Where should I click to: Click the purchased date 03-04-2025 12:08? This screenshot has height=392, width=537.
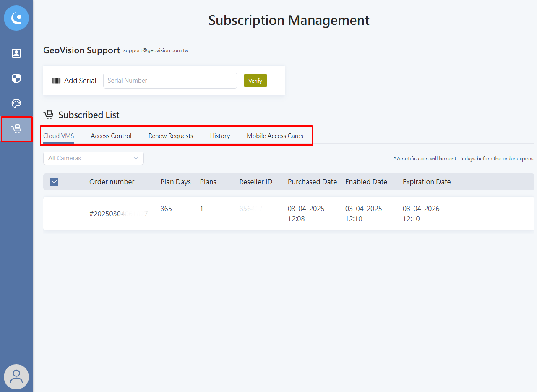coord(306,214)
